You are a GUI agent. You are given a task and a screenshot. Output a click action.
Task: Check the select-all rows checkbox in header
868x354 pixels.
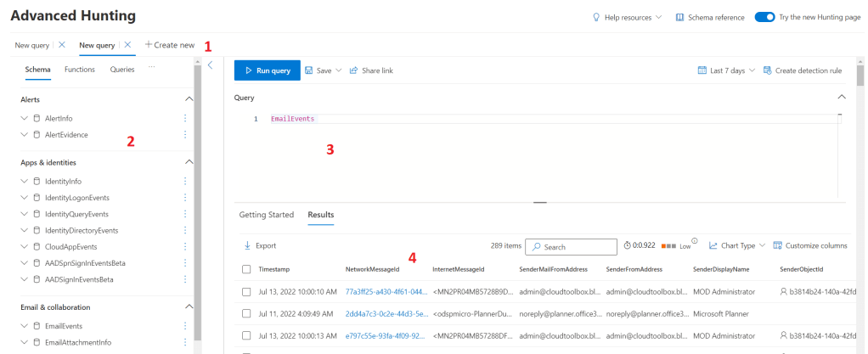[x=246, y=269]
